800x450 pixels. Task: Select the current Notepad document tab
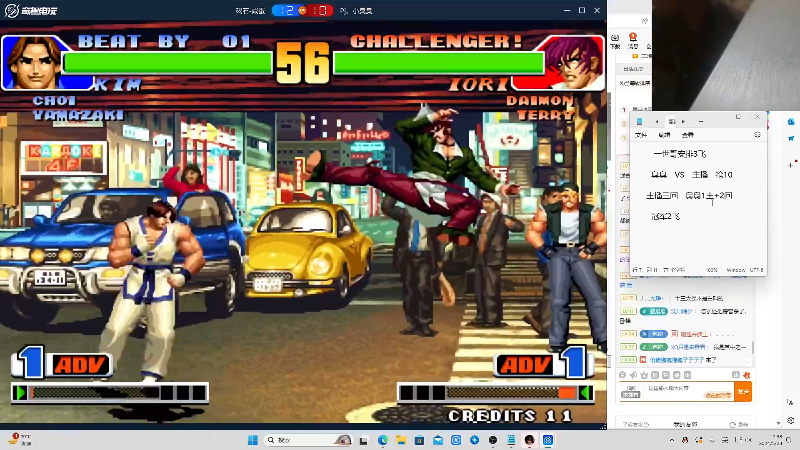coord(672,121)
